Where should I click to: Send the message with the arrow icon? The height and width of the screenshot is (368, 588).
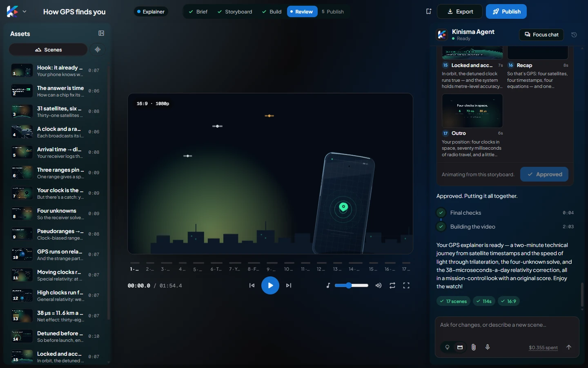click(569, 347)
